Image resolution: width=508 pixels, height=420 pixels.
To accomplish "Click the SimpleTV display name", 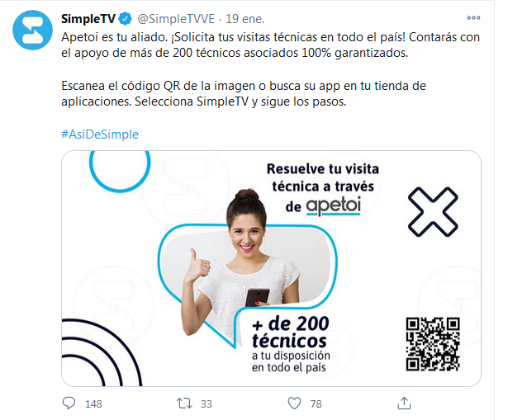I will (88, 19).
